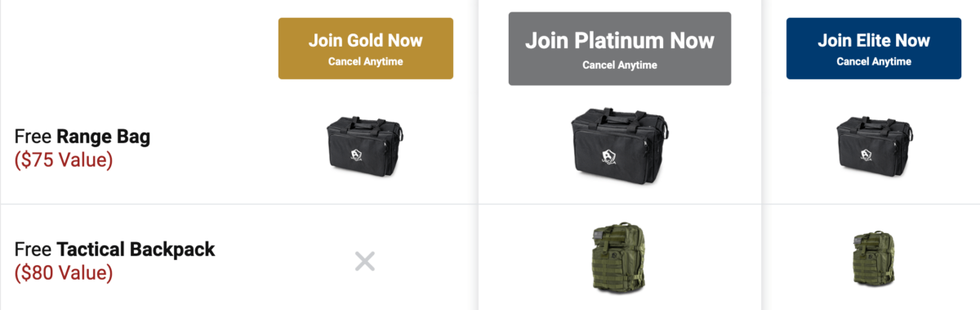
Task: Click the gray X in the Gold column
Action: 364,262
